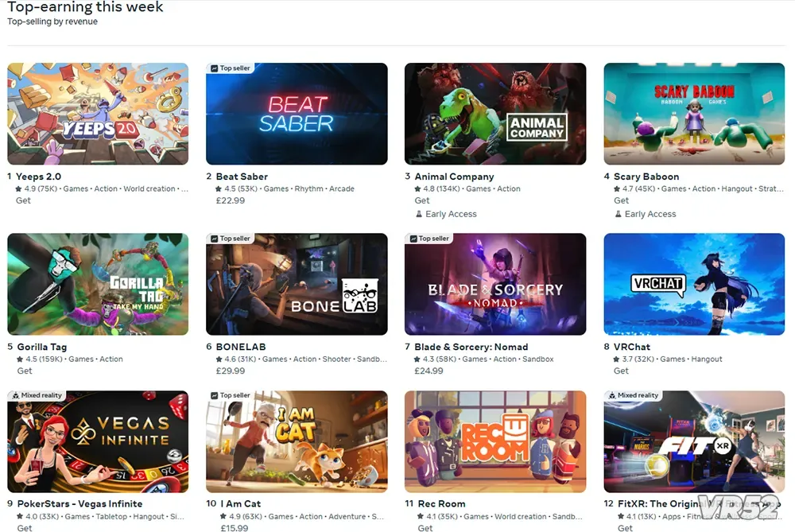Open the VRChat cover image
The width and height of the screenshot is (795, 532).
click(694, 284)
